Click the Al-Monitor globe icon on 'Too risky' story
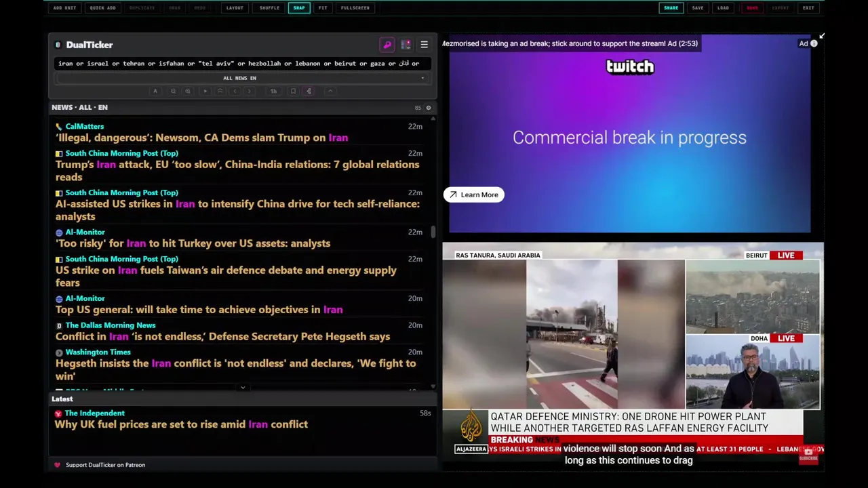Viewport: 868px width, 488px height. point(59,232)
